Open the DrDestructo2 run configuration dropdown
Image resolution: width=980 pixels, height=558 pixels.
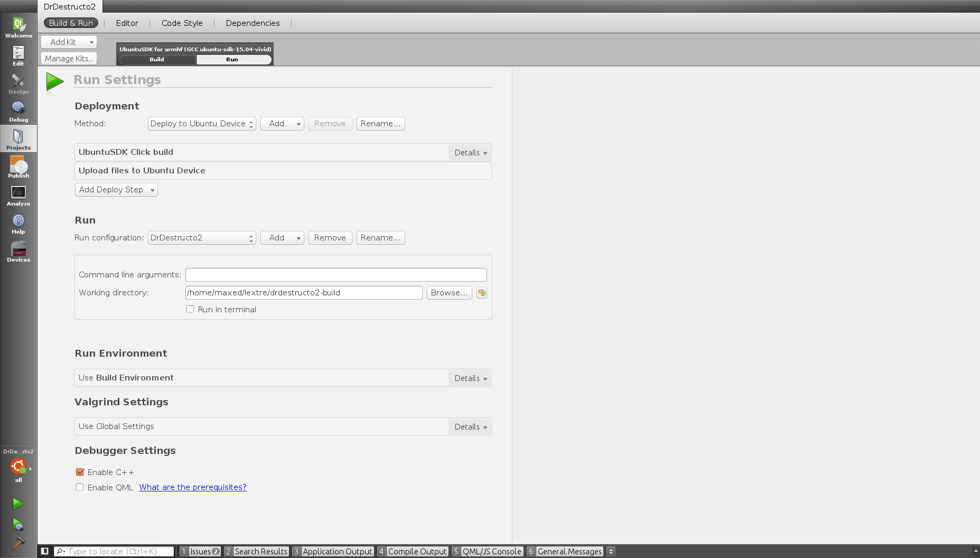(x=202, y=238)
